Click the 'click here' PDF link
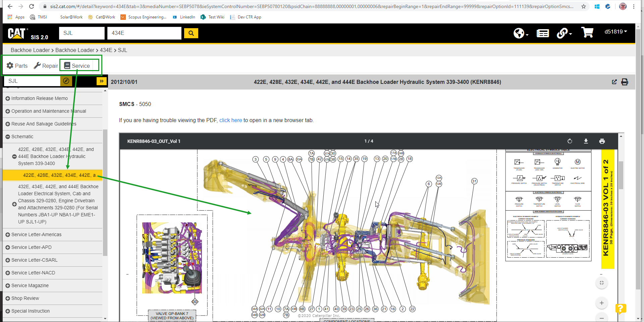 coord(230,120)
